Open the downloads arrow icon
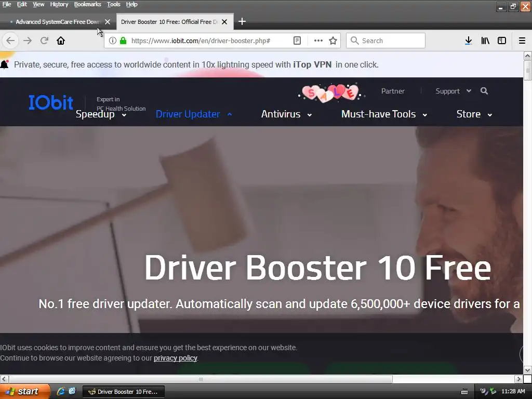The width and height of the screenshot is (532, 399). 468,41
